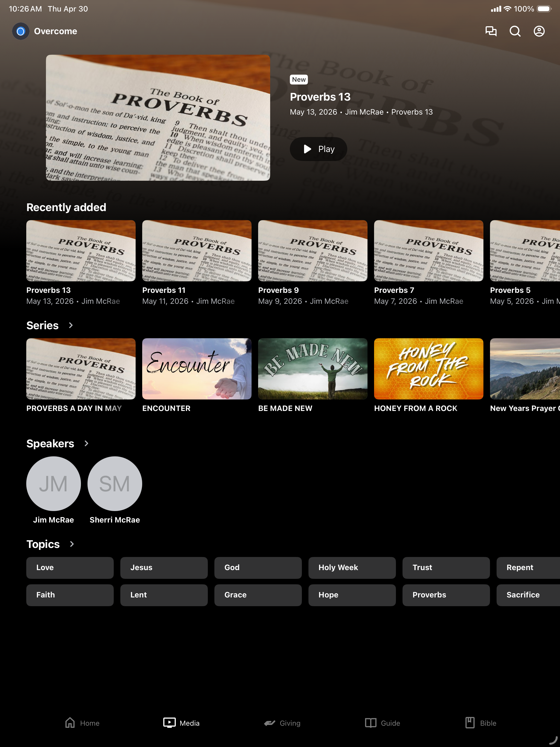This screenshot has height=747, width=560.
Task: Select speaker Sherri McRae avatar
Action: click(115, 484)
